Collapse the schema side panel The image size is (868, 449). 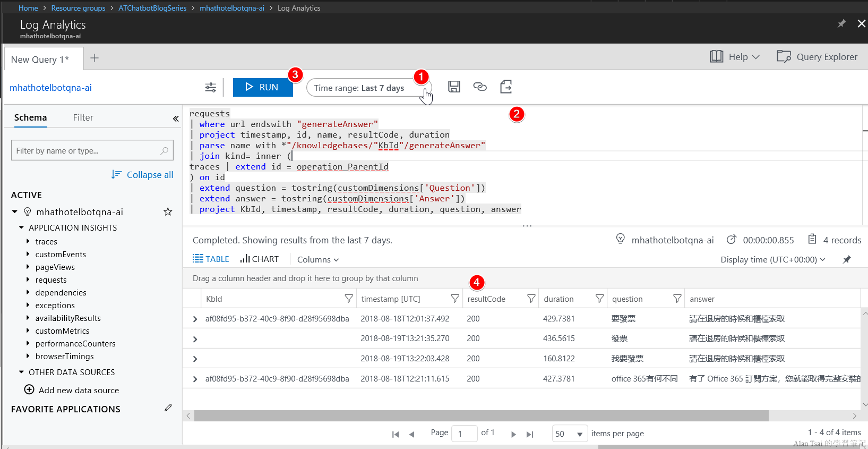176,118
